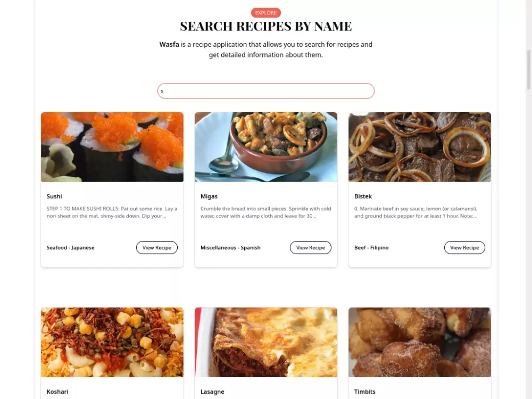The width and height of the screenshot is (532, 399).
Task: Select the Bistek card title
Action: pyautogui.click(x=363, y=196)
